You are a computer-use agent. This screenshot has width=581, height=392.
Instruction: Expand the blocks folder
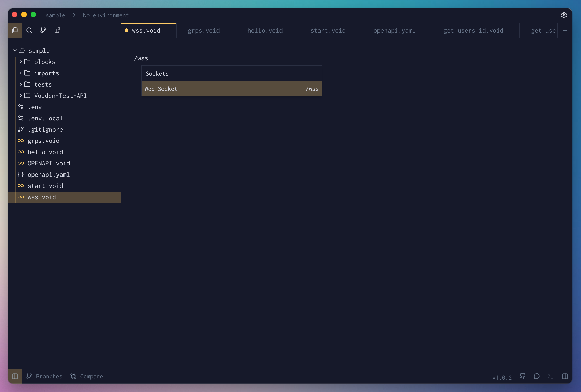click(20, 62)
